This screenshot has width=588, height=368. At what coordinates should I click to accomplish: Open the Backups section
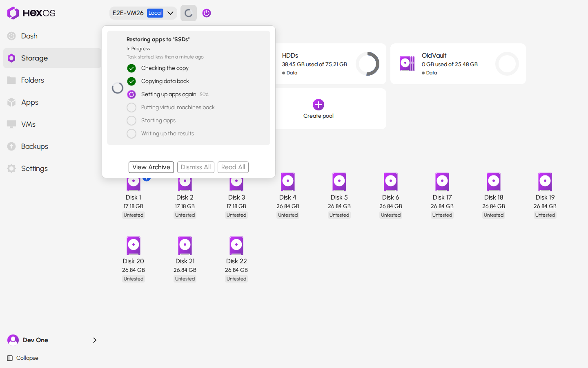point(52,146)
